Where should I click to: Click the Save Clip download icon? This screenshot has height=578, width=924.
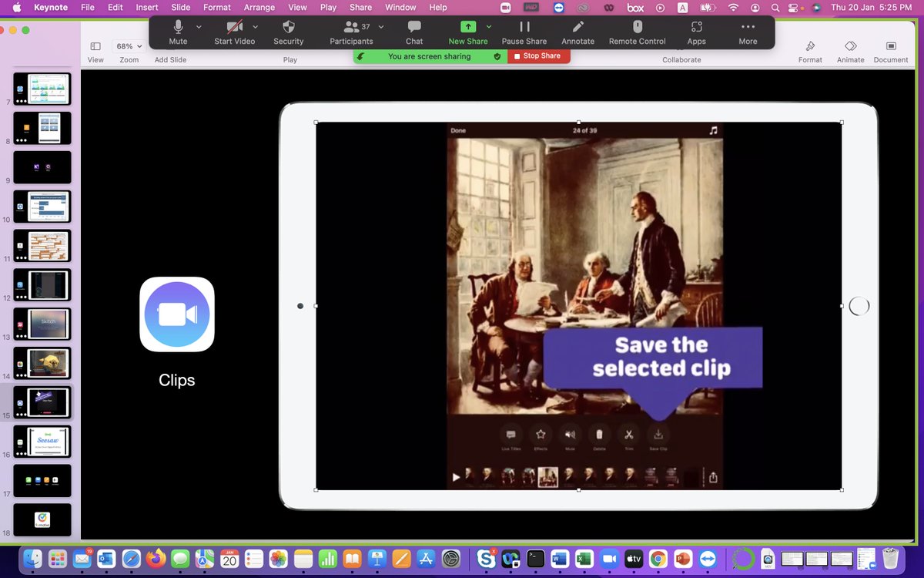point(658,435)
